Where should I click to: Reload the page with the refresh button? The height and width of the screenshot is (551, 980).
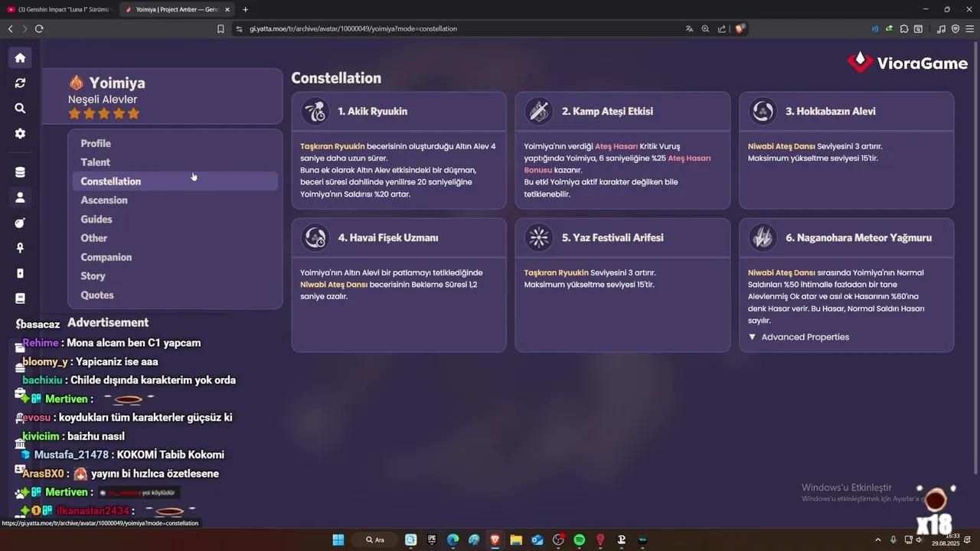click(39, 28)
